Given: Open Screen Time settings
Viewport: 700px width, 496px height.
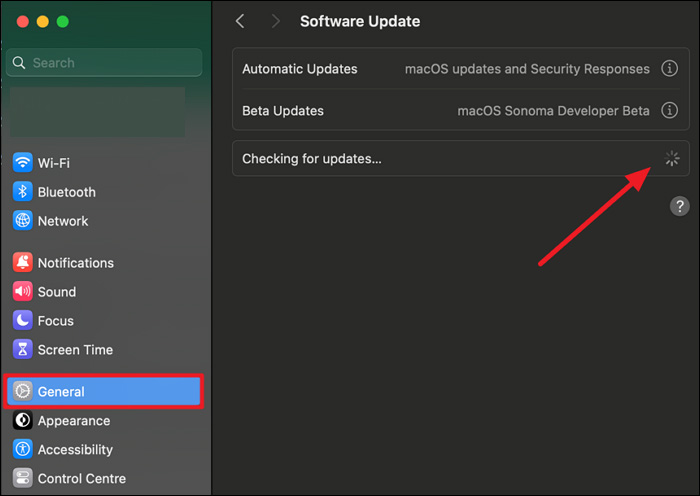Looking at the screenshot, I should pos(103,350).
